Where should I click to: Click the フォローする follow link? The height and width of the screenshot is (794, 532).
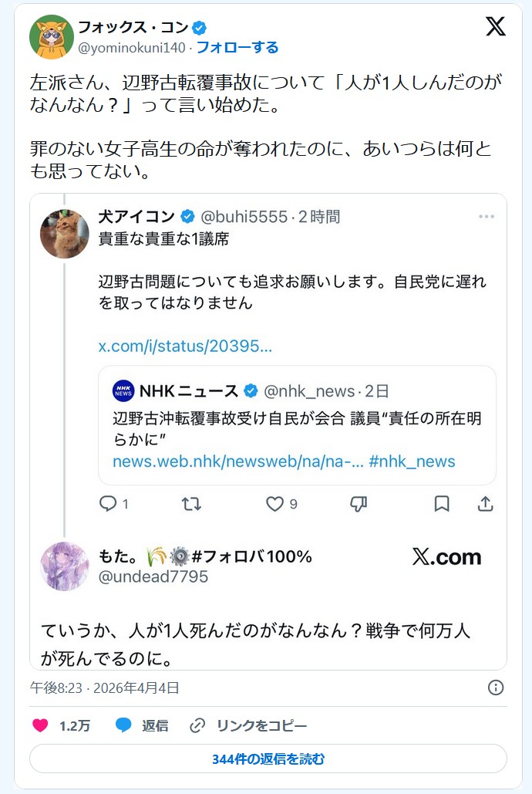237,48
